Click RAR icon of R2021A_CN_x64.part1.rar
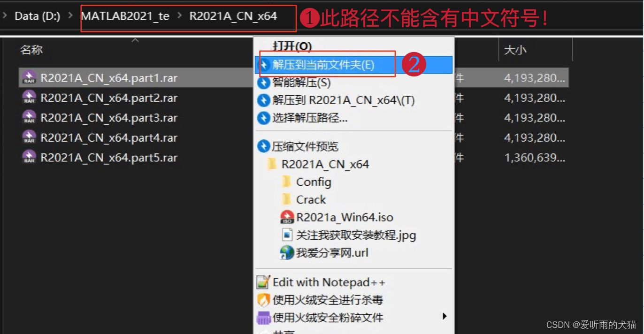 tap(29, 77)
